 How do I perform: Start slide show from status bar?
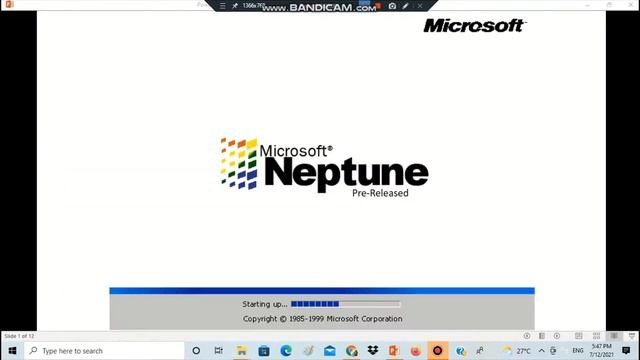pos(631,336)
